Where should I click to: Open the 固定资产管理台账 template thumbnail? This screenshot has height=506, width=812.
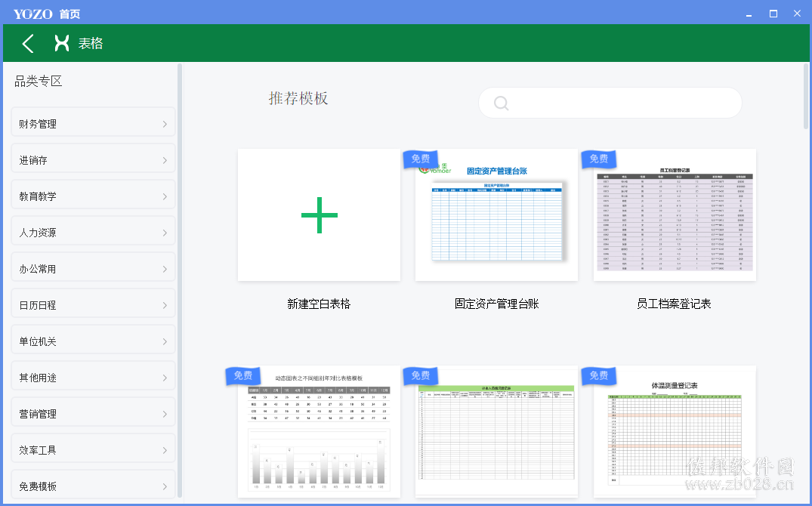[496, 215]
